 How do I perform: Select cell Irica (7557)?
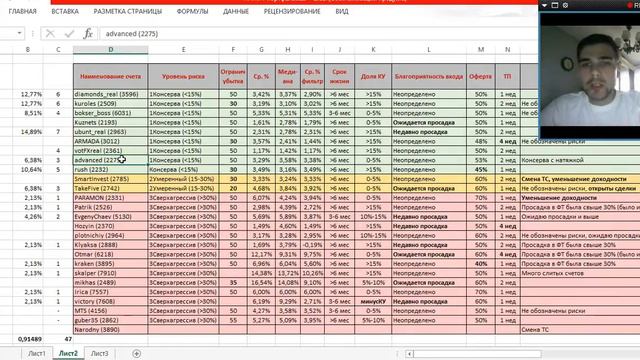pyautogui.click(x=111, y=292)
